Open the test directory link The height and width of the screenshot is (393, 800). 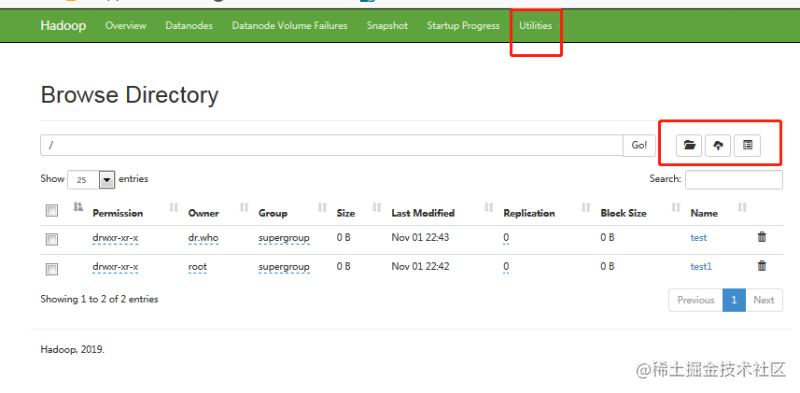point(698,237)
